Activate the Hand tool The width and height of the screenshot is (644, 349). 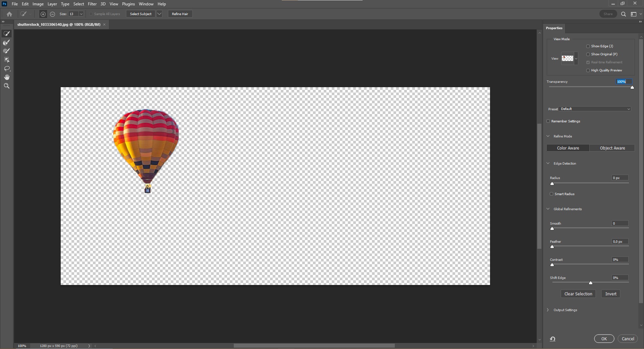[x=7, y=77]
